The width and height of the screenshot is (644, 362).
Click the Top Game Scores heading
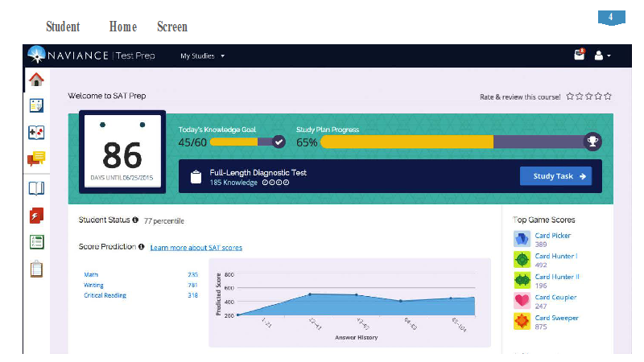coord(544,220)
